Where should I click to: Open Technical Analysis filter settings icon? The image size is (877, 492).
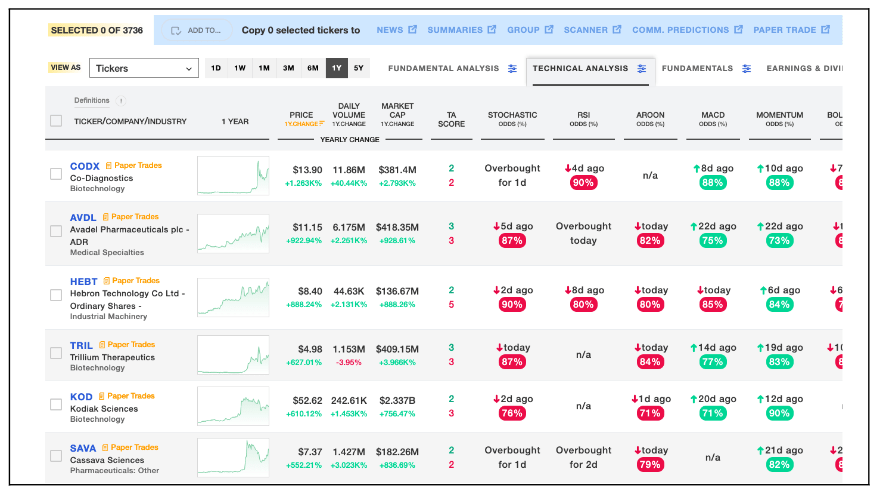642,68
